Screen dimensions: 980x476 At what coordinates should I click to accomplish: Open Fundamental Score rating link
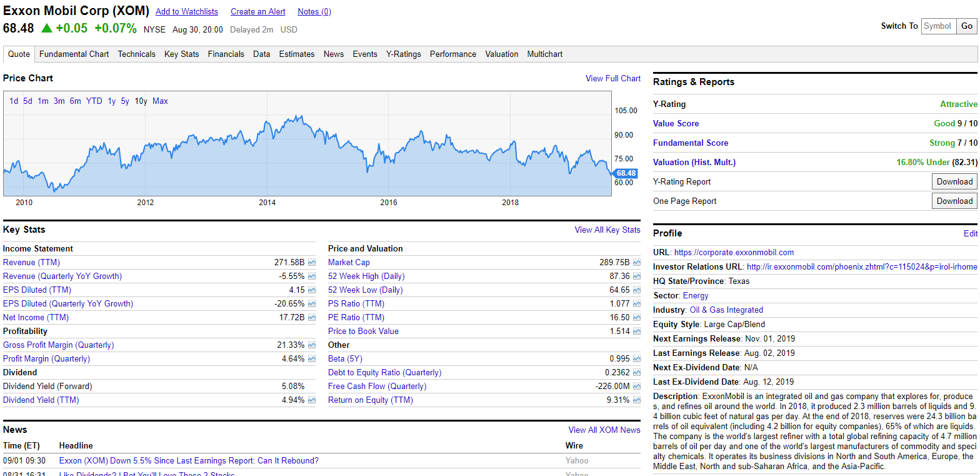point(691,143)
